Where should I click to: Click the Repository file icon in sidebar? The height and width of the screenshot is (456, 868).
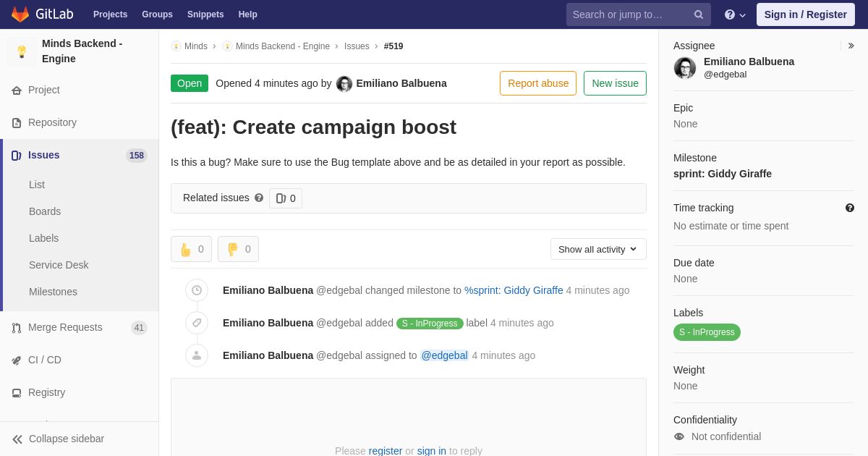click(x=17, y=123)
